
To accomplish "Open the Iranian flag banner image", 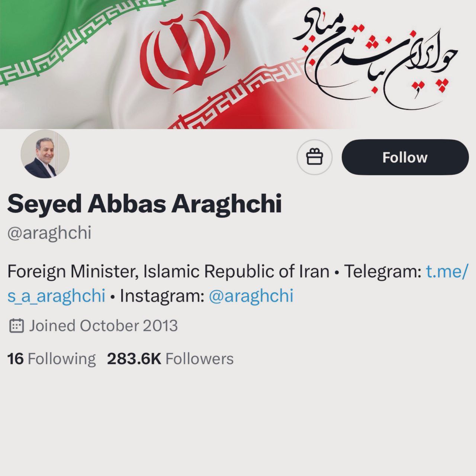I will [238, 64].
